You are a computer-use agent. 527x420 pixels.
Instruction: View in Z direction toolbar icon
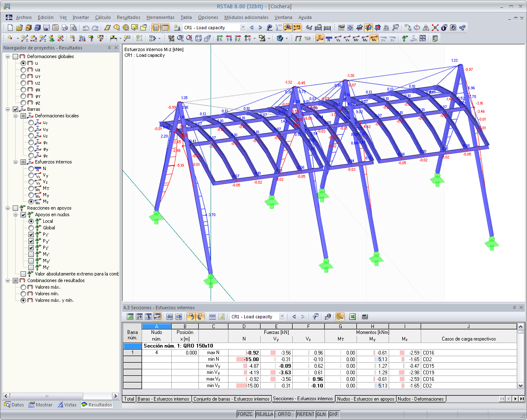238,38
